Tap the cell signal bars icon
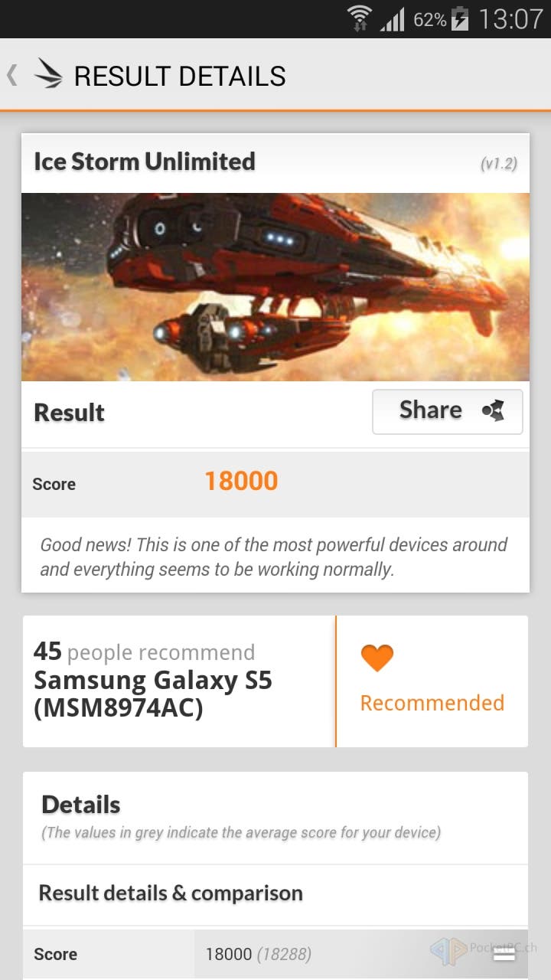Viewport: 551px width, 980px height. [392, 19]
